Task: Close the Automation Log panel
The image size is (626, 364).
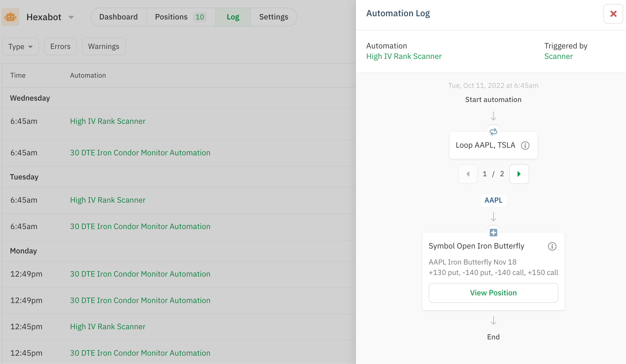Action: coord(613,14)
